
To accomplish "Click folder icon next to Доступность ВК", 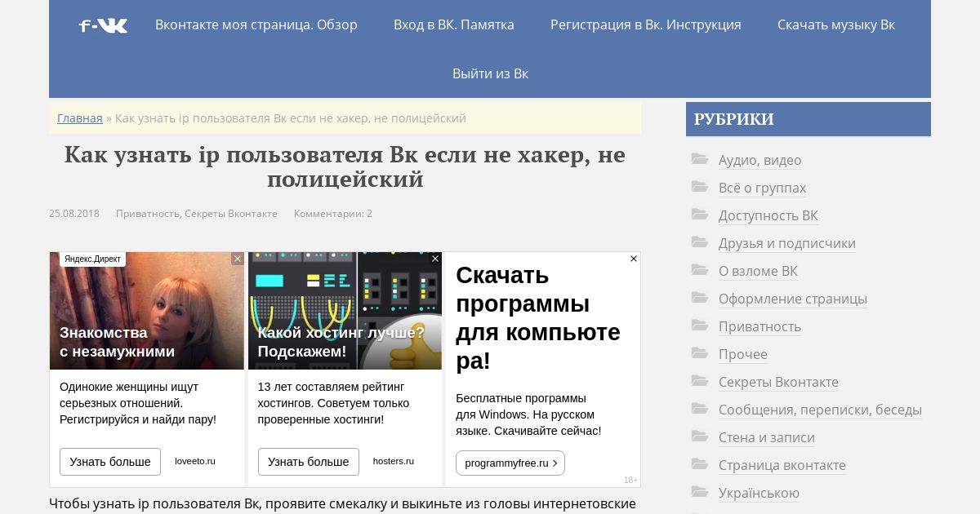I will [x=700, y=215].
